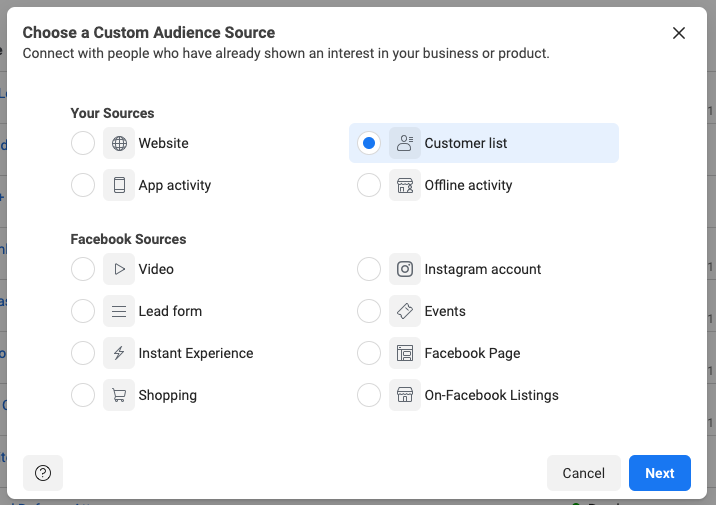Click the Shopping label text
This screenshot has width=716, height=505.
[168, 395]
